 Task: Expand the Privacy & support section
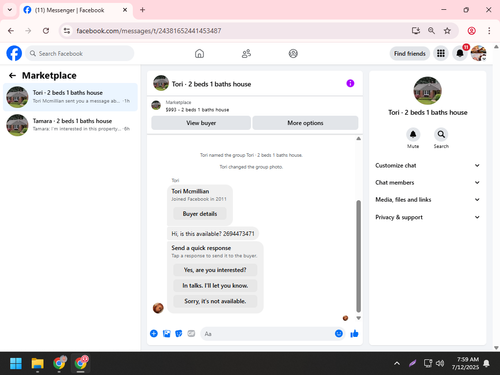click(427, 217)
